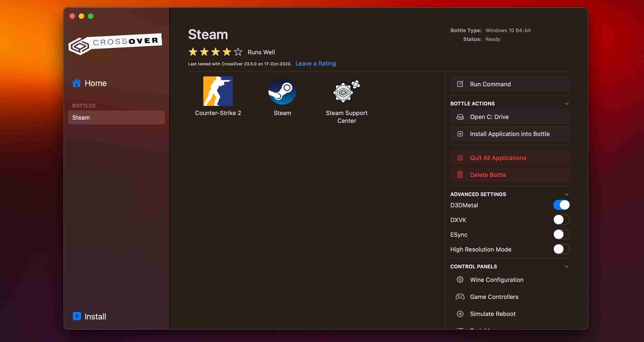Click the Last tested with CrossOver text
The width and height of the screenshot is (644, 342).
point(239,64)
